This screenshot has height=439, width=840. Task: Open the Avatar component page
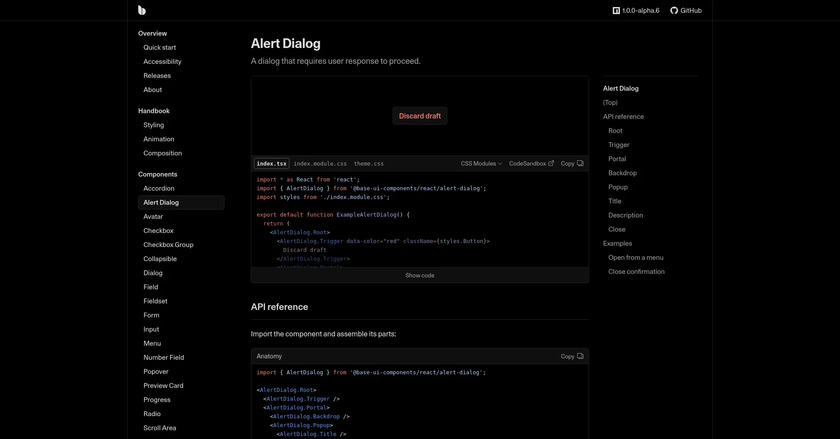pyautogui.click(x=153, y=217)
